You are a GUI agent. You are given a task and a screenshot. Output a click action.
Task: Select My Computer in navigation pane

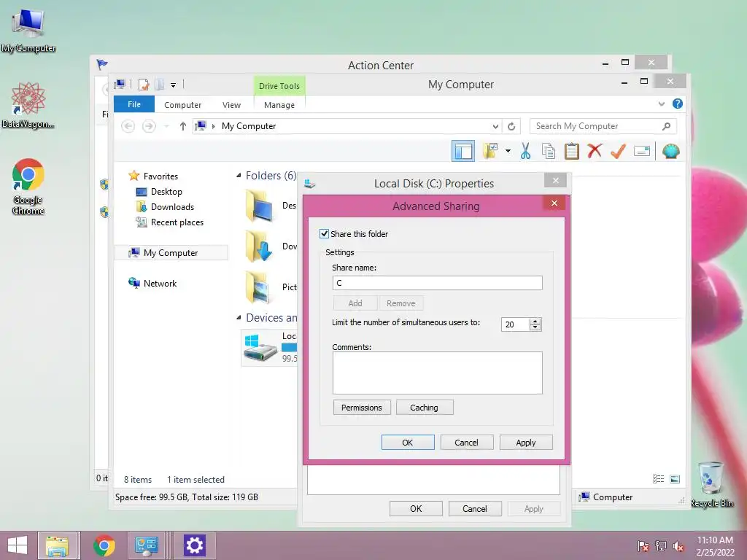[x=171, y=253]
